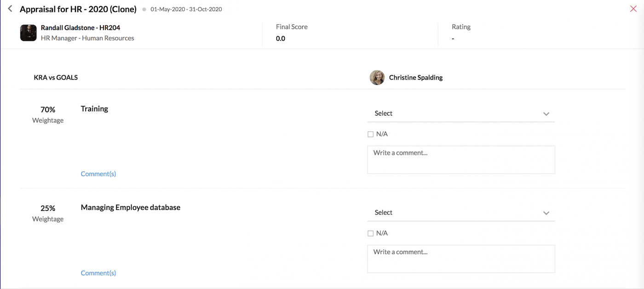
Task: Click the comment box for Training
Action: click(x=461, y=160)
